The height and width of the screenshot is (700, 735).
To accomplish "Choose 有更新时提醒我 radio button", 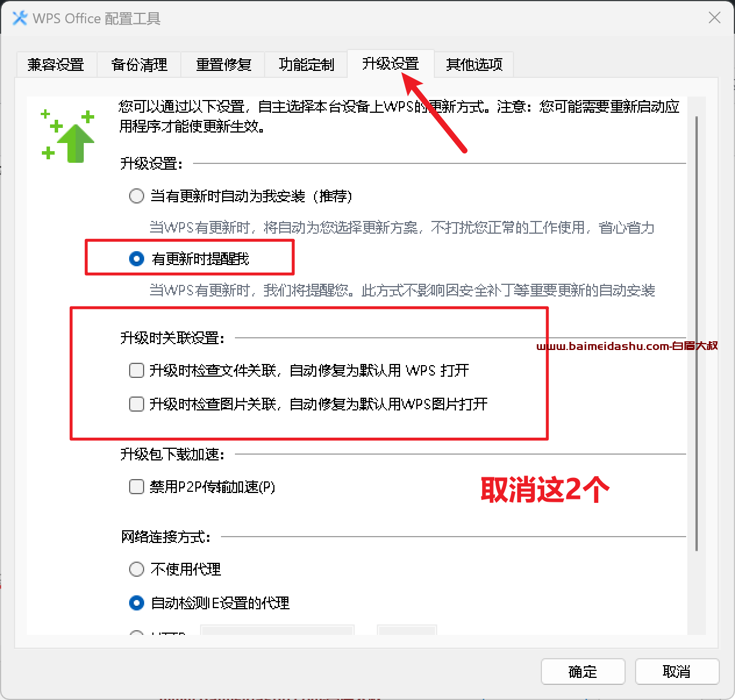I will pos(137,259).
